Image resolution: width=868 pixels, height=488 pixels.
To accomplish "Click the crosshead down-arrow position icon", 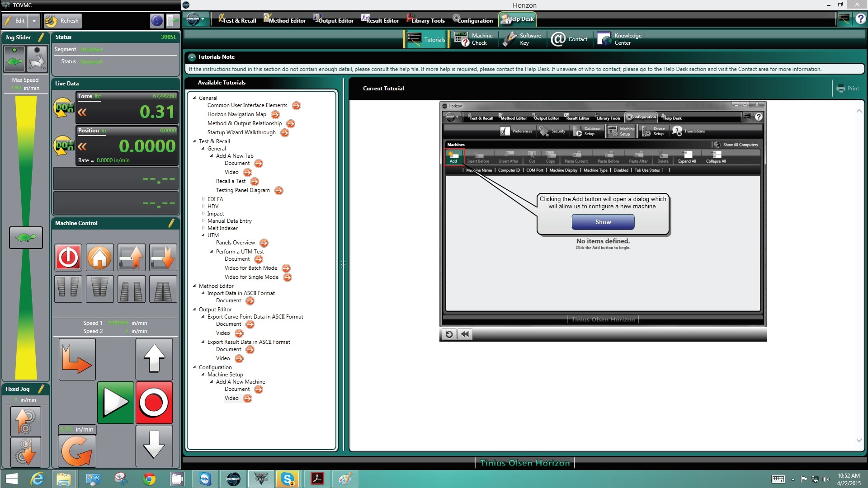I will click(x=163, y=257).
